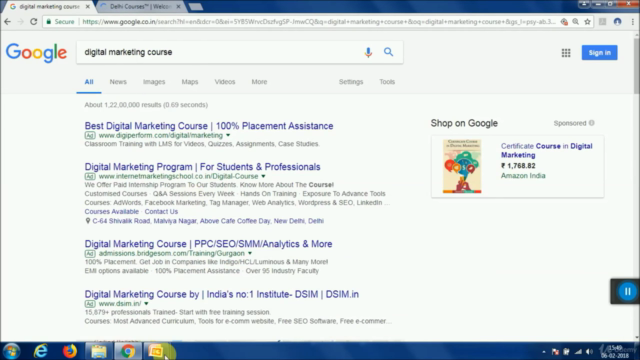This screenshot has width=640, height=360.
Task: Open the Google apps grid
Action: click(x=566, y=53)
